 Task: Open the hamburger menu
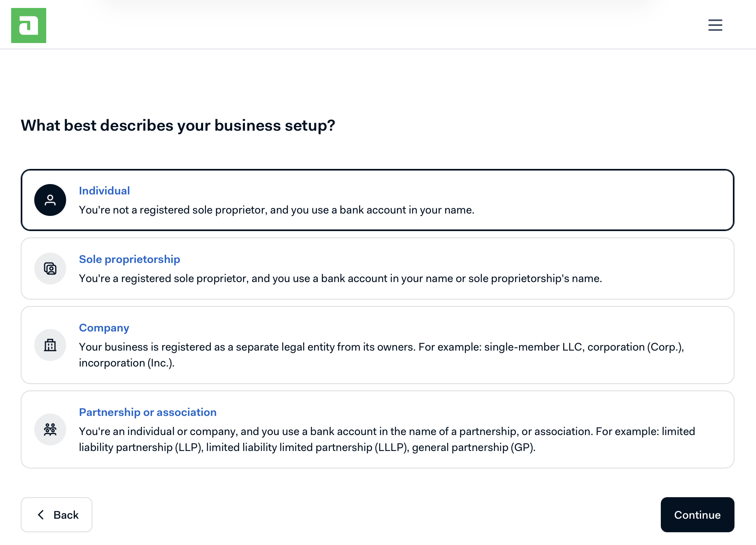tap(715, 25)
